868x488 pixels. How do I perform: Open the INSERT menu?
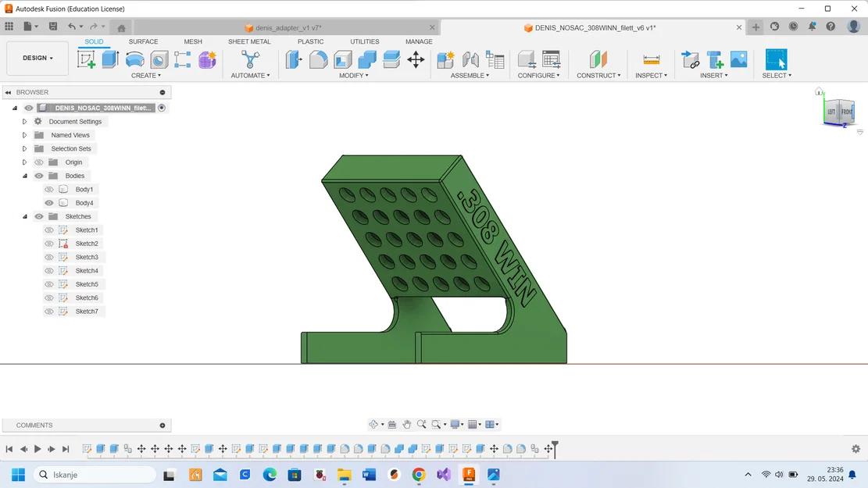[x=713, y=75]
